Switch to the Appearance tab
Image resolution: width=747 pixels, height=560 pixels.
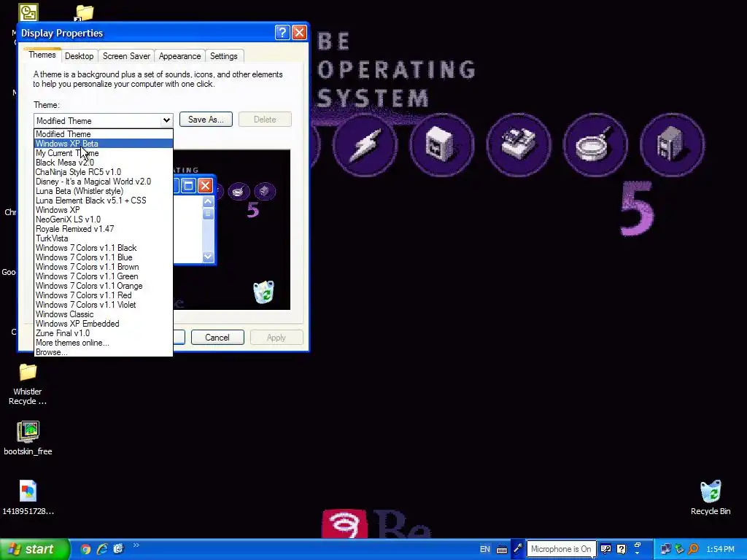click(x=179, y=56)
